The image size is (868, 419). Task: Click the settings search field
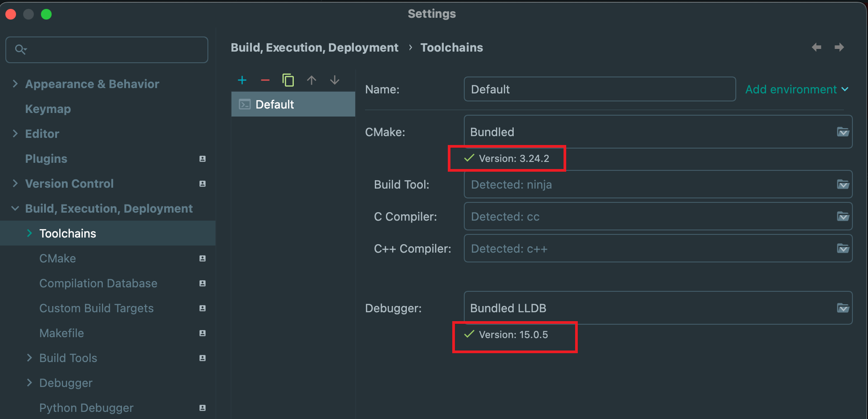[107, 49]
